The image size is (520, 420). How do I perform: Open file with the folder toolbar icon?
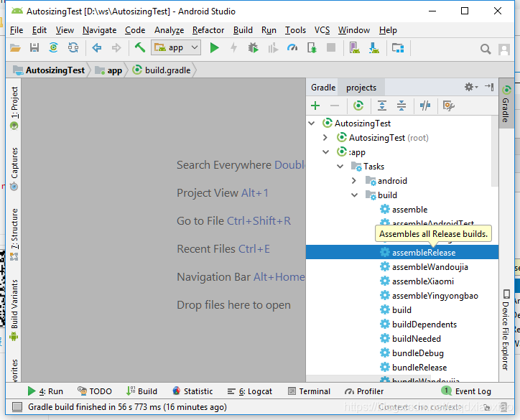pyautogui.click(x=15, y=48)
